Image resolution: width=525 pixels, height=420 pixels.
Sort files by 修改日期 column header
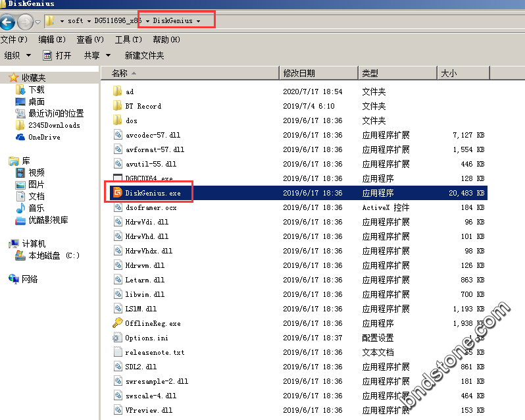pos(299,73)
